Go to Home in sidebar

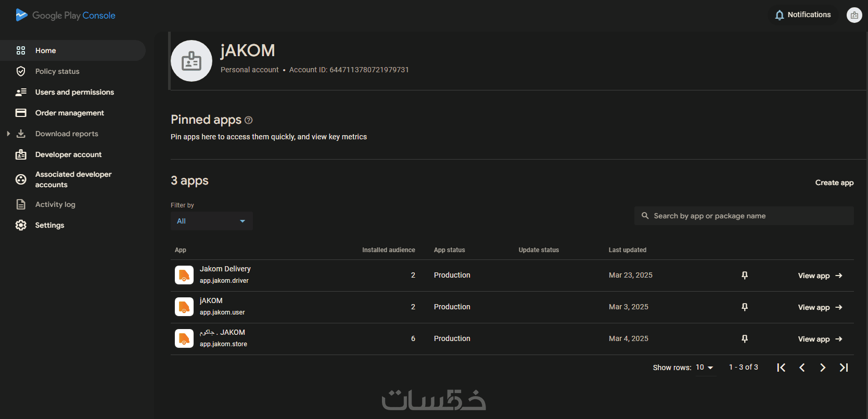pyautogui.click(x=73, y=50)
